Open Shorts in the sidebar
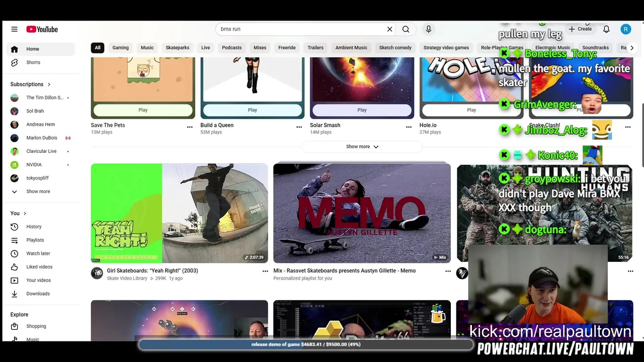 (42, 62)
